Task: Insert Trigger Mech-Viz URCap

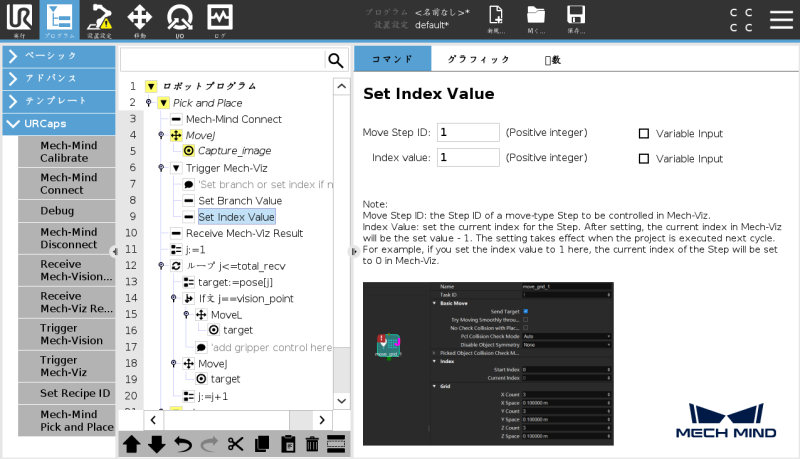Action: point(67,366)
